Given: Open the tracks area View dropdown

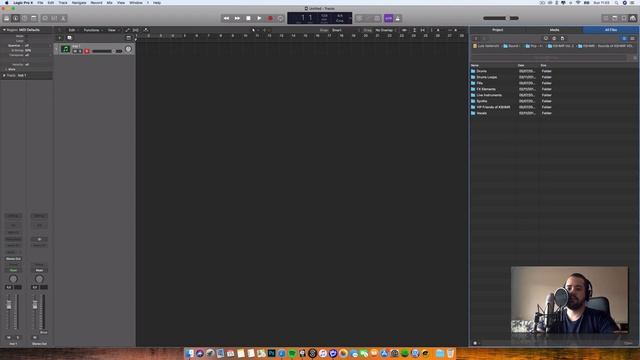Looking at the screenshot, I should [x=113, y=30].
